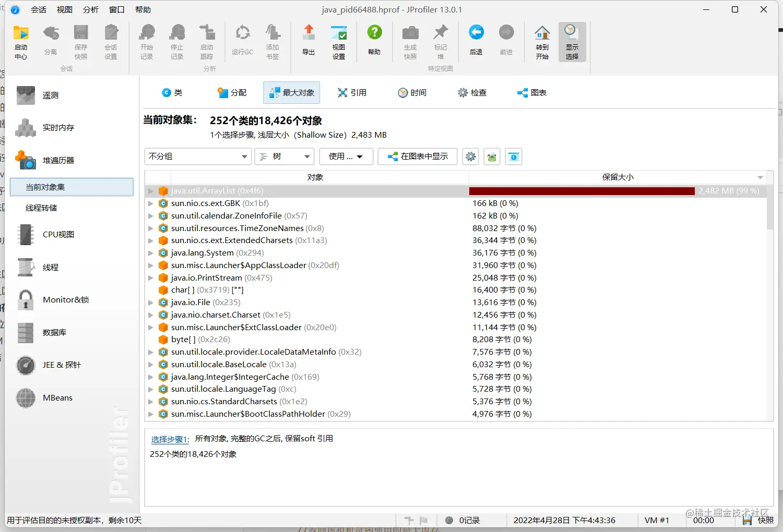Image resolution: width=783 pixels, height=532 pixels.
Task: Click the blue icon after the green printer icon
Action: coord(514,156)
